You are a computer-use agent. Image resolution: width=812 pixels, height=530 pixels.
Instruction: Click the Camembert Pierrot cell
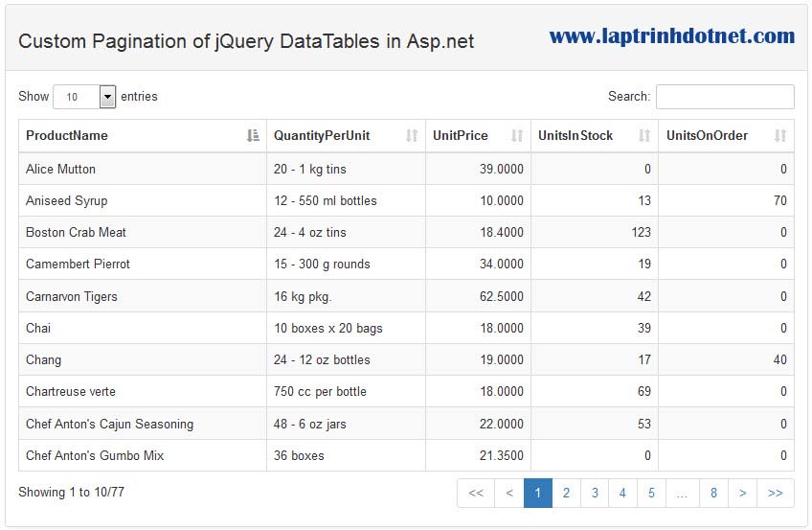click(143, 264)
